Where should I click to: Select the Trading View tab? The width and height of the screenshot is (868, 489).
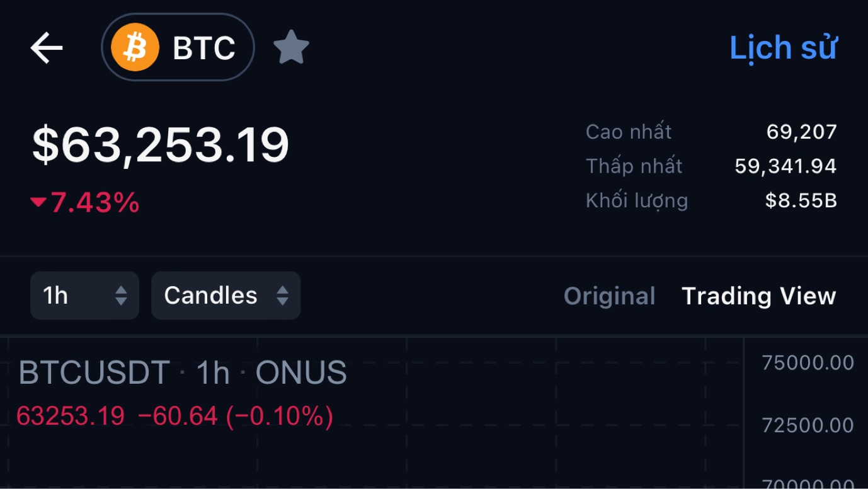point(759,296)
